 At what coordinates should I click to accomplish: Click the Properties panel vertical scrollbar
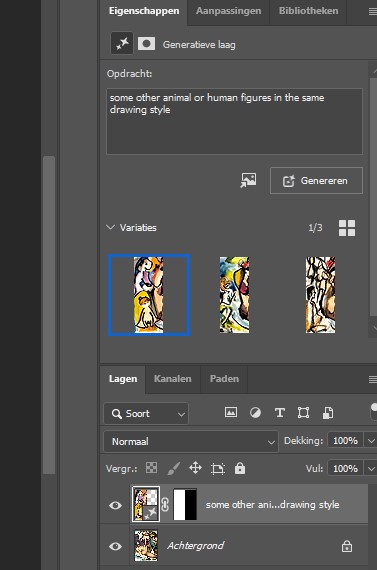pyautogui.click(x=373, y=196)
